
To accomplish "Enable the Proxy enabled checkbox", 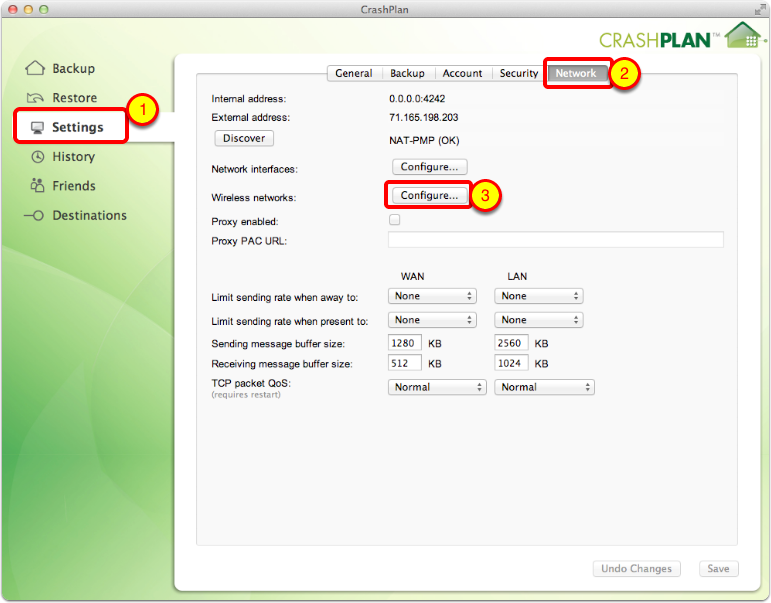I will pyautogui.click(x=394, y=220).
